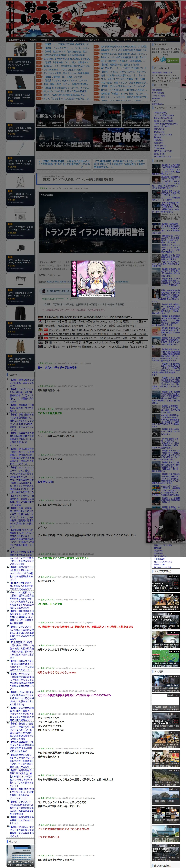
Task: Open the popular thumbnail with 200コメント
Action: [x=165, y=703]
